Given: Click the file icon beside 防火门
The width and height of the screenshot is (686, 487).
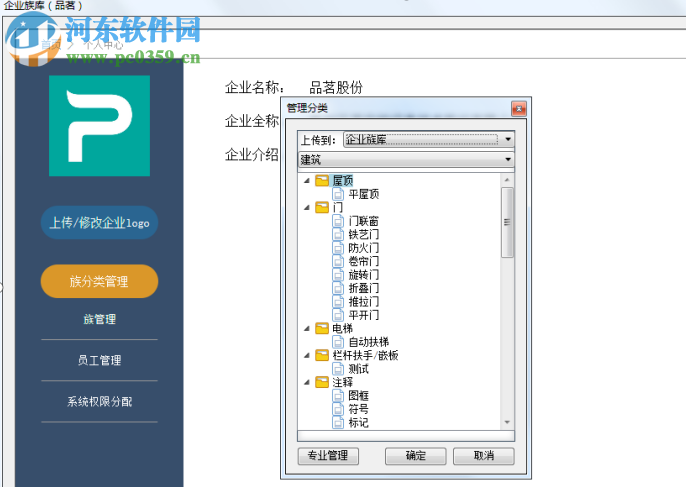Looking at the screenshot, I should pyautogui.click(x=338, y=248).
